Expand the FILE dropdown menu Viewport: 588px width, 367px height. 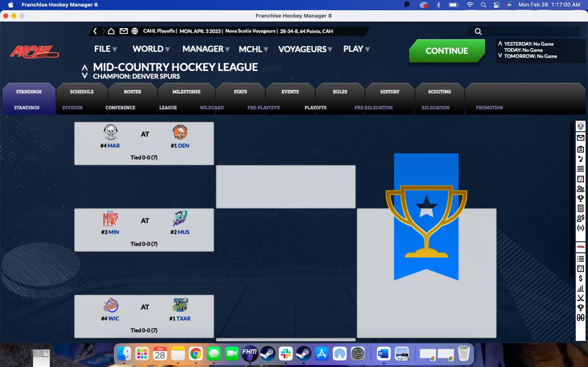pos(105,49)
